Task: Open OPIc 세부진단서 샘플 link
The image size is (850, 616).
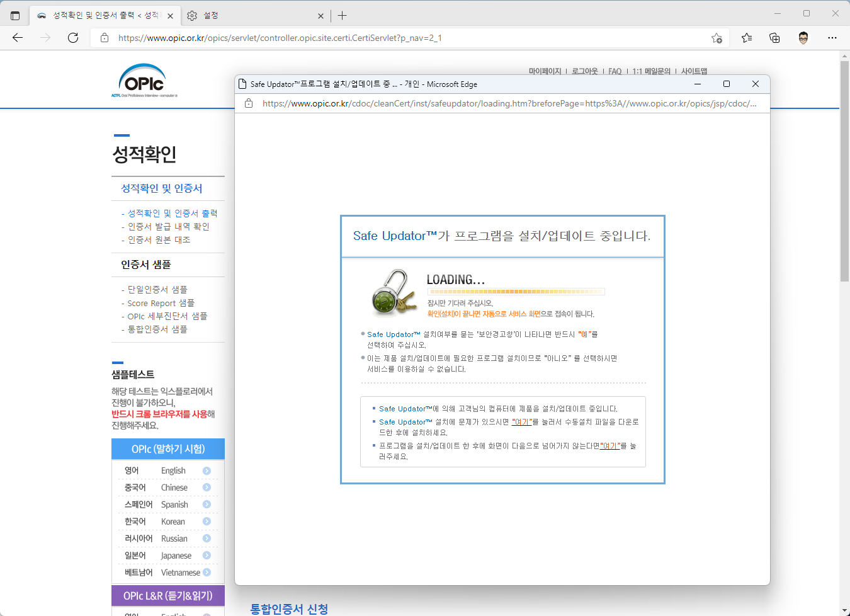Action: (x=167, y=316)
